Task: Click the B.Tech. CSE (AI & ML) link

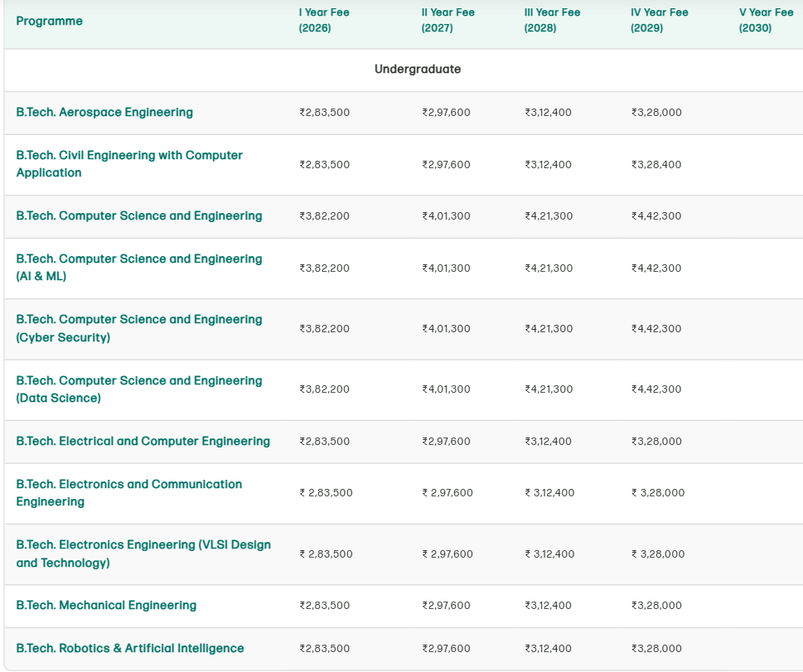Action: [138, 268]
